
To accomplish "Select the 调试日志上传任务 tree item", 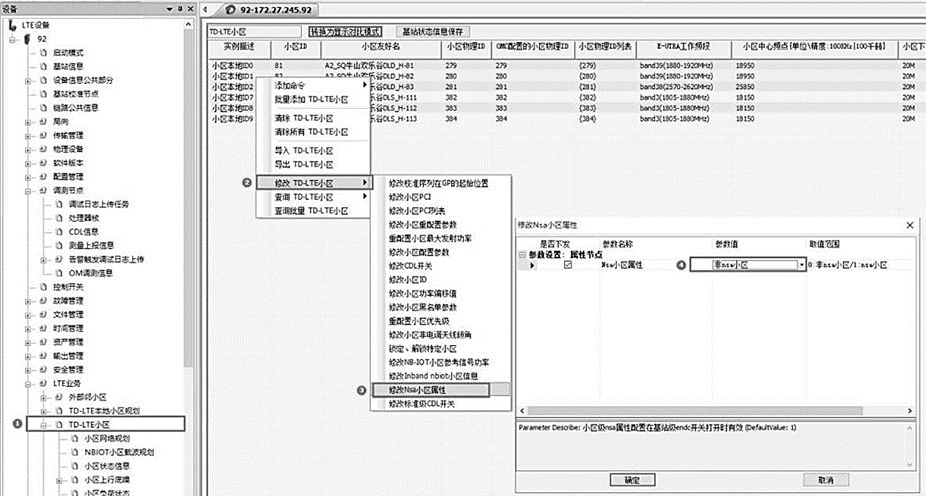I will point(99,204).
